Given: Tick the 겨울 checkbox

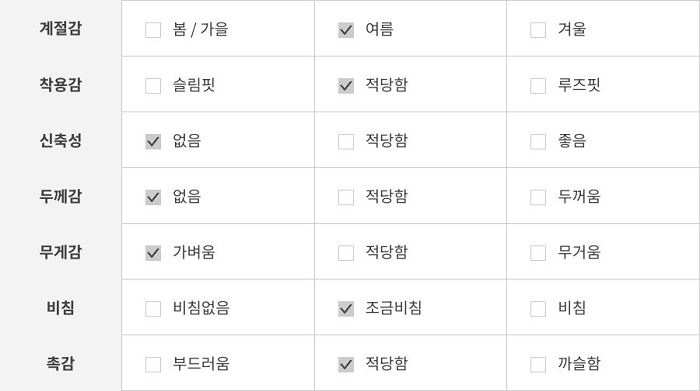Looking at the screenshot, I should [x=538, y=30].
